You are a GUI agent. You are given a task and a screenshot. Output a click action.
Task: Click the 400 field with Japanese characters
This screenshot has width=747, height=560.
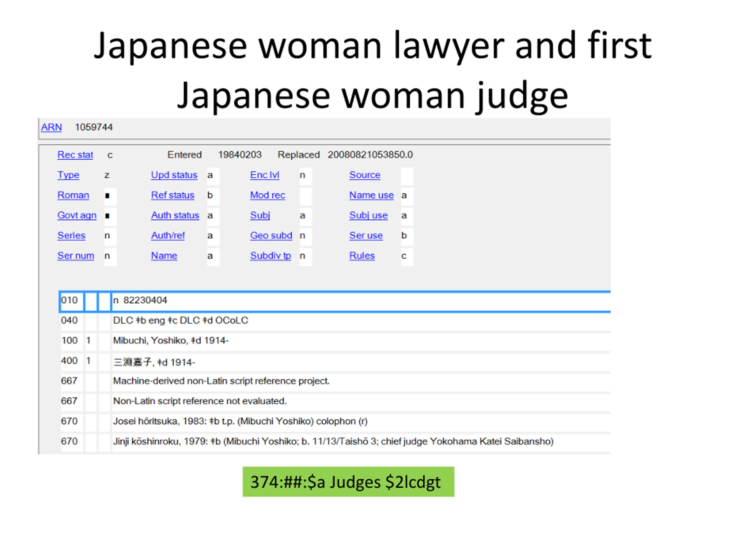pyautogui.click(x=361, y=362)
